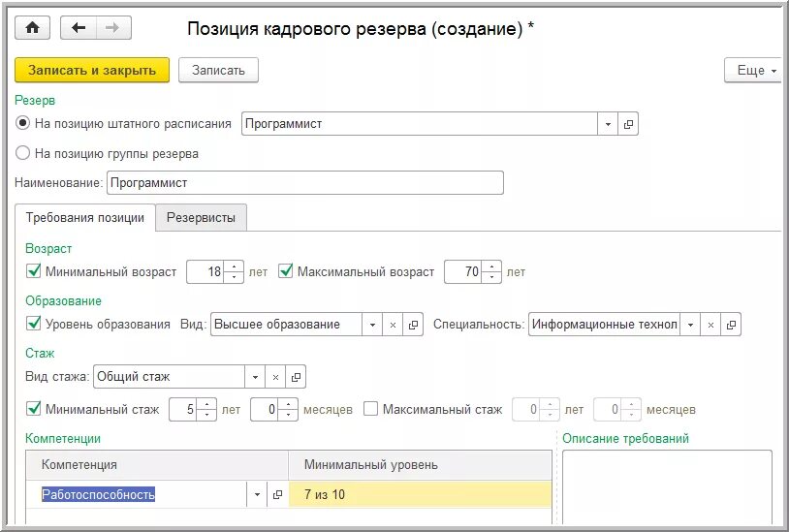789x532 pixels.
Task: Toggle the Минимальный стаж checkbox
Action: (x=33, y=409)
